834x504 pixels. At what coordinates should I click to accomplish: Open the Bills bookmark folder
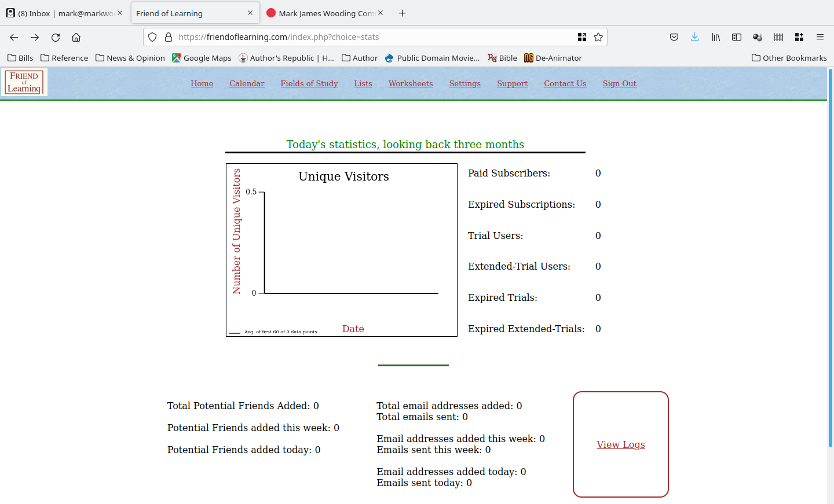coord(20,58)
